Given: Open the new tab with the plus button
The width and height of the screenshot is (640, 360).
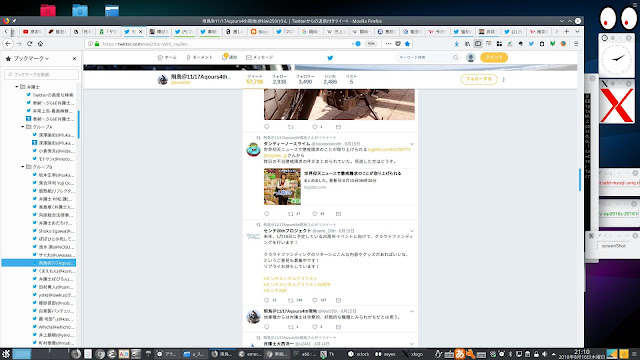Looking at the screenshot, I should point(567,31).
